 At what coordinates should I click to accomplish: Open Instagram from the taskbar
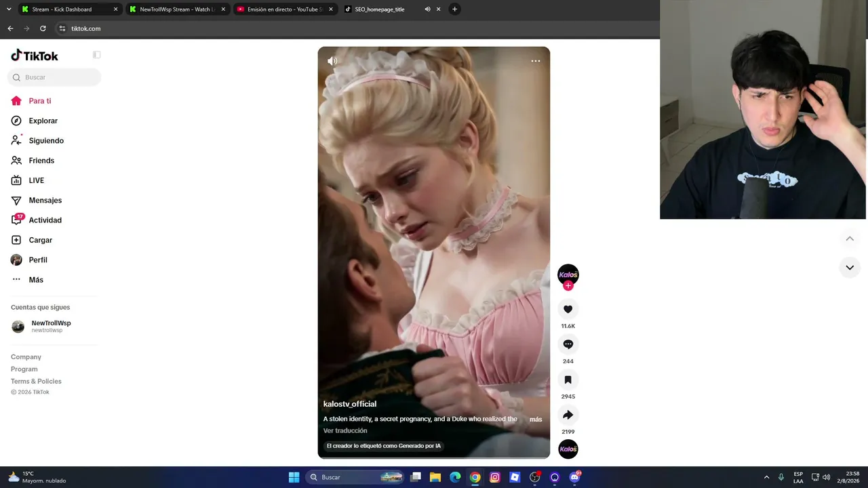click(495, 477)
